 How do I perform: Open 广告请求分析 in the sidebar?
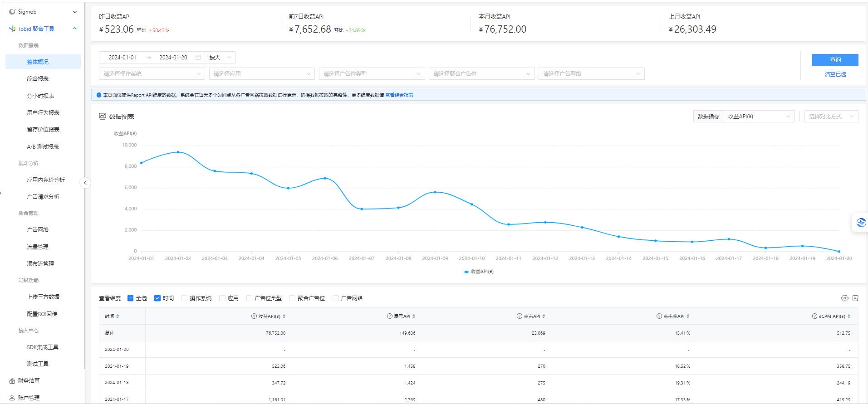pos(43,197)
